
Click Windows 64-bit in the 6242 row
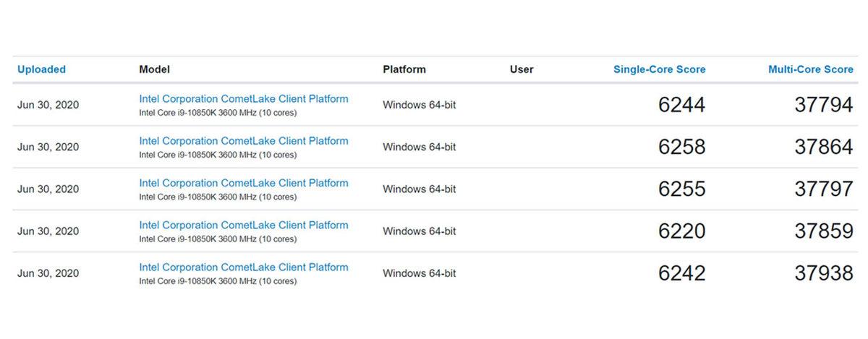tap(420, 273)
